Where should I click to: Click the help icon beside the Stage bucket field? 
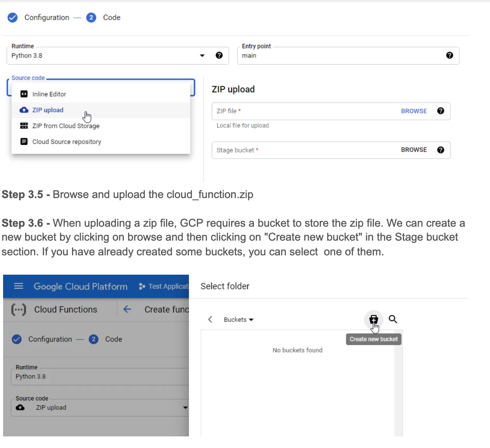click(x=441, y=150)
